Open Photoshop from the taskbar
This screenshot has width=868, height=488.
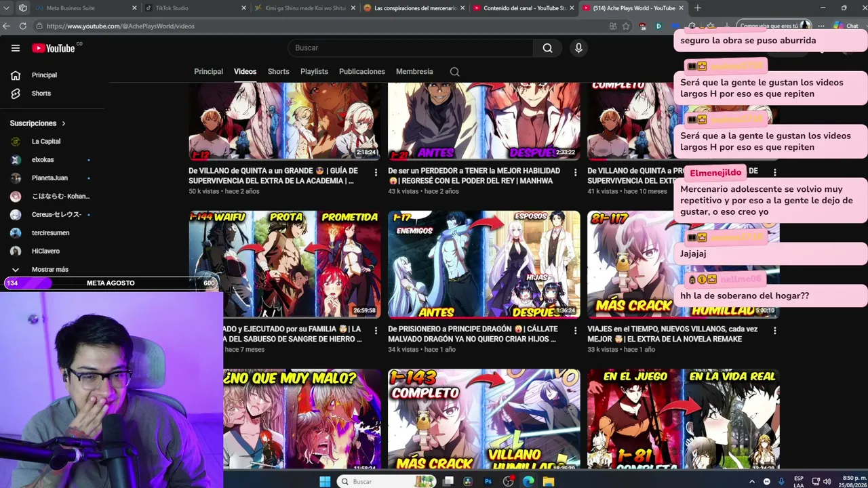(x=488, y=481)
